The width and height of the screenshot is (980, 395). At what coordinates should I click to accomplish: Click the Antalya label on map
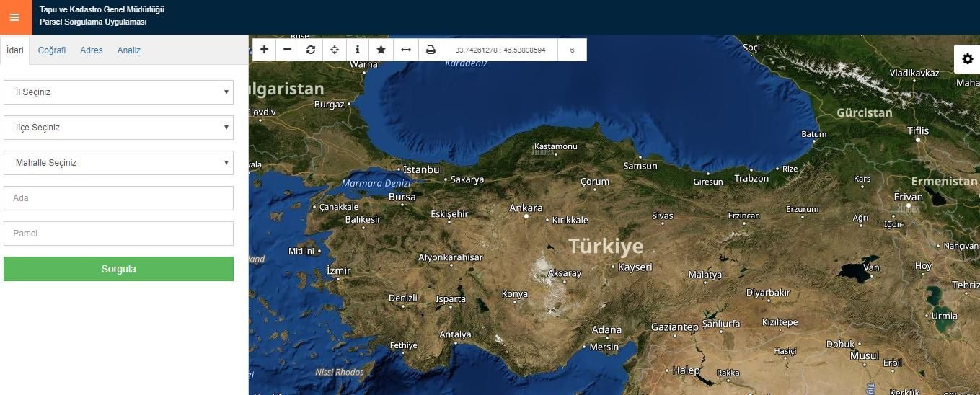pos(455,334)
